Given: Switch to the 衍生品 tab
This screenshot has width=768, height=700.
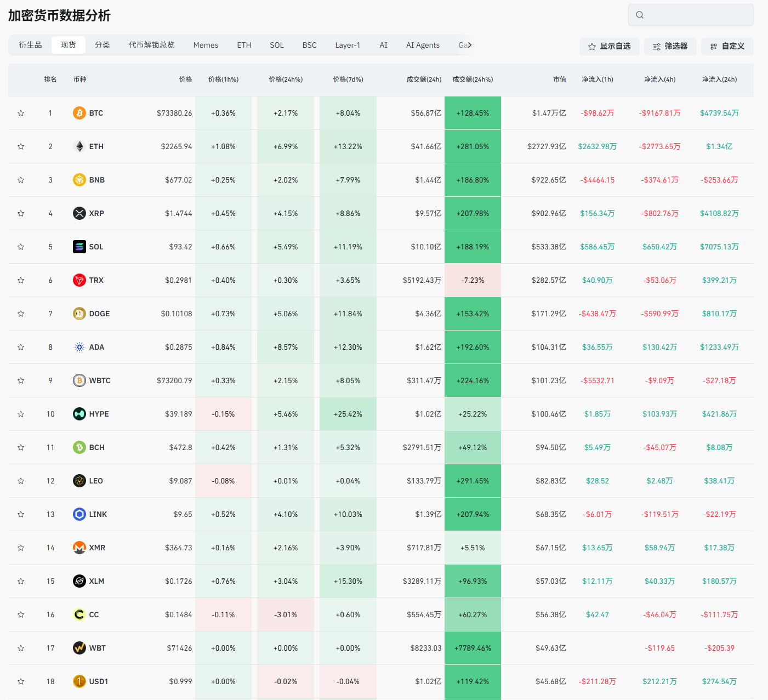Looking at the screenshot, I should [30, 45].
